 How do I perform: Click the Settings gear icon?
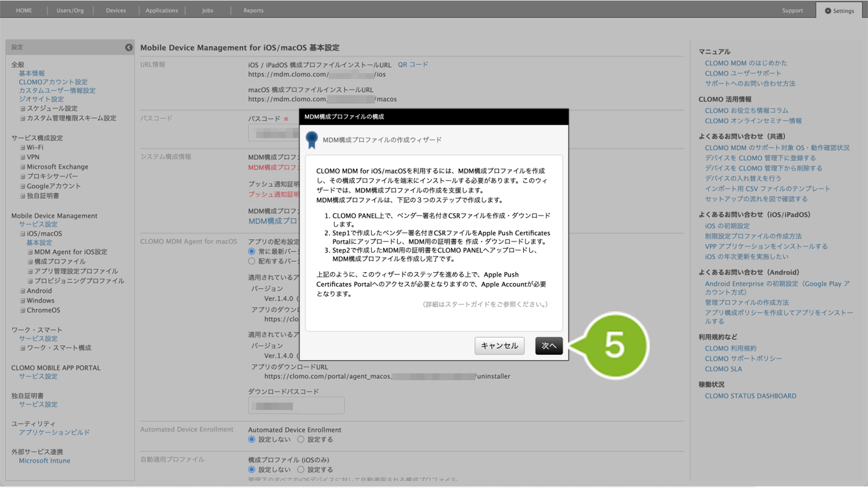827,11
